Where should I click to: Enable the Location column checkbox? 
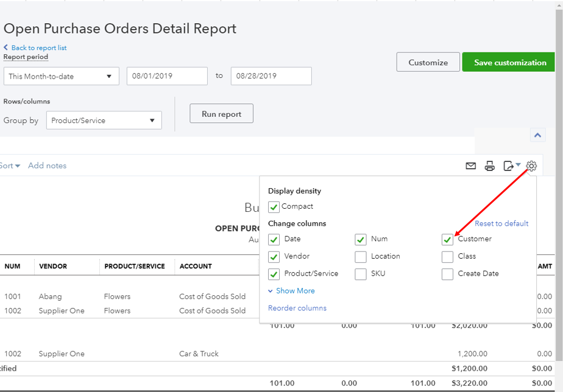click(361, 257)
